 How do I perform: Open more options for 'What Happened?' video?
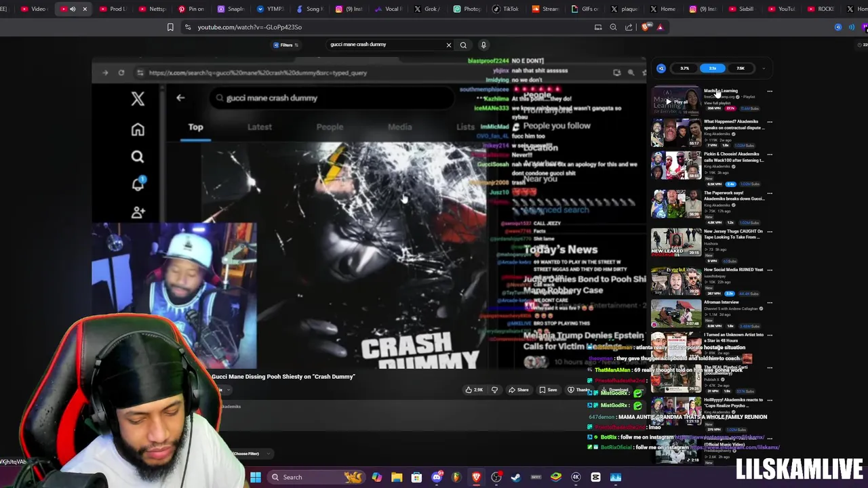[x=770, y=122]
